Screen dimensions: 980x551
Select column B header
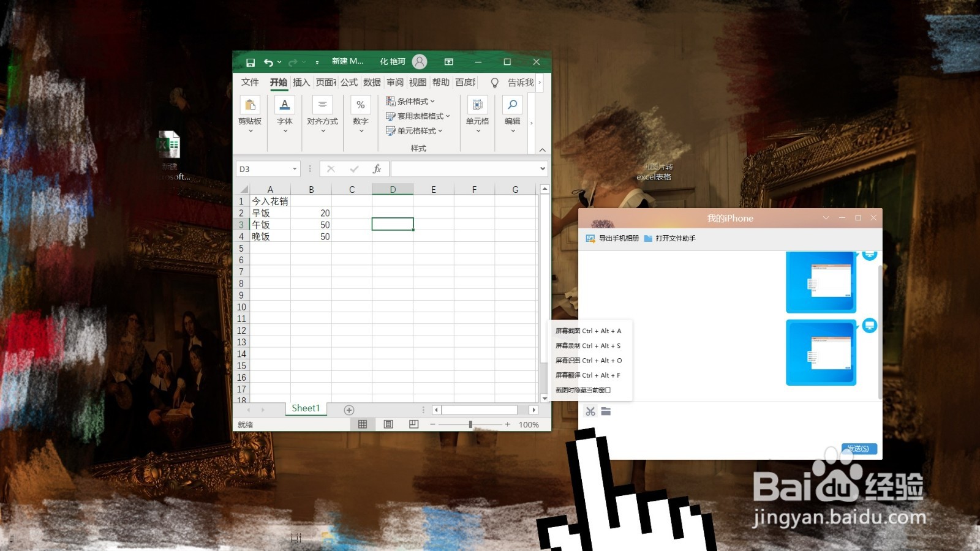pos(311,189)
